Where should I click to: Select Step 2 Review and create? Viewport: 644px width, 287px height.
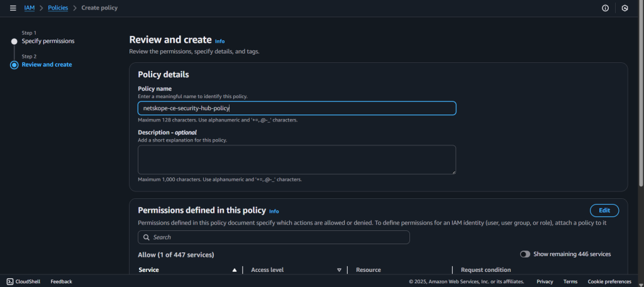point(47,65)
